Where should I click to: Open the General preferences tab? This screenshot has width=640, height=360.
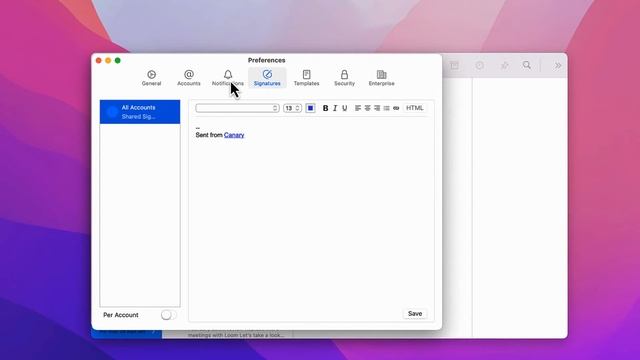[151, 78]
